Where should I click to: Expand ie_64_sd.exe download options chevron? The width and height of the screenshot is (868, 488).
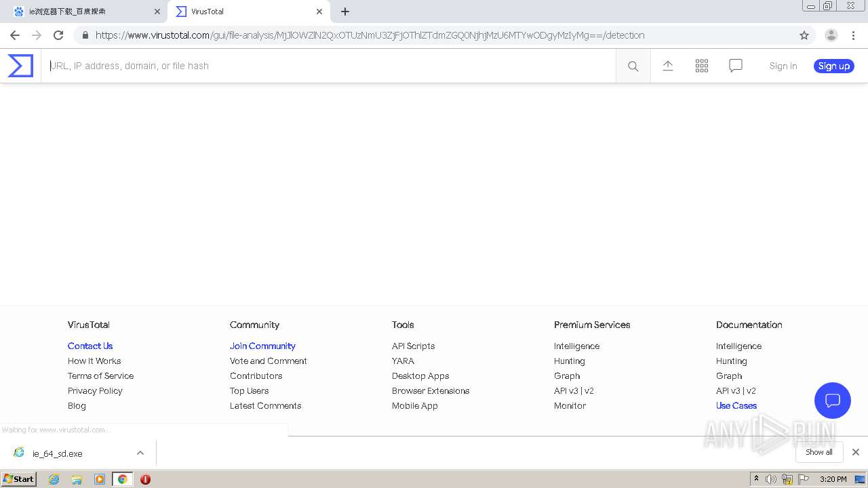[140, 453]
